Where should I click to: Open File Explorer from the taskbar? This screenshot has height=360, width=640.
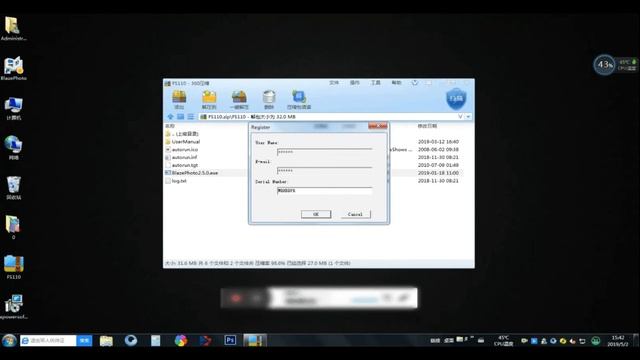click(106, 340)
